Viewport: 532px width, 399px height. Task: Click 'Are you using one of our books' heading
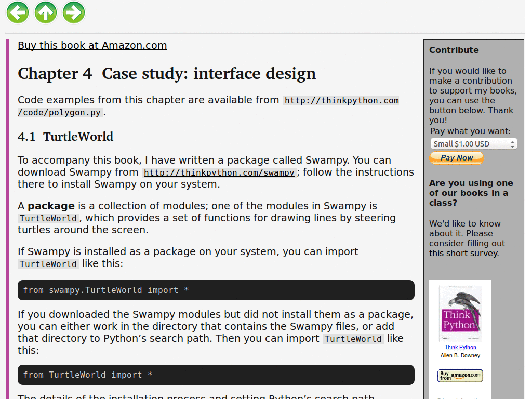[x=471, y=193]
